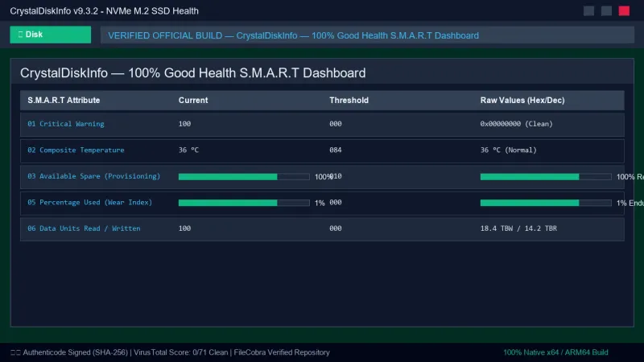The width and height of the screenshot is (644, 362).
Task: Click the green Disk button
Action: pos(51,35)
